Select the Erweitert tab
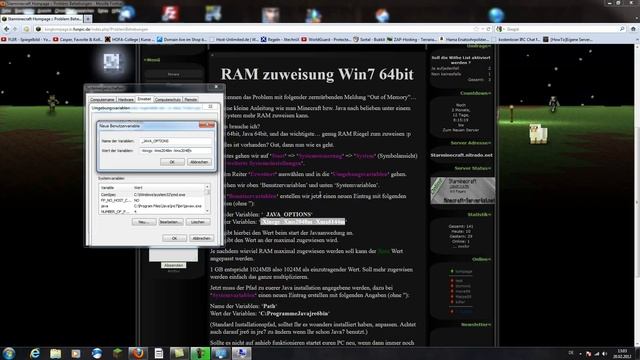 [144, 99]
